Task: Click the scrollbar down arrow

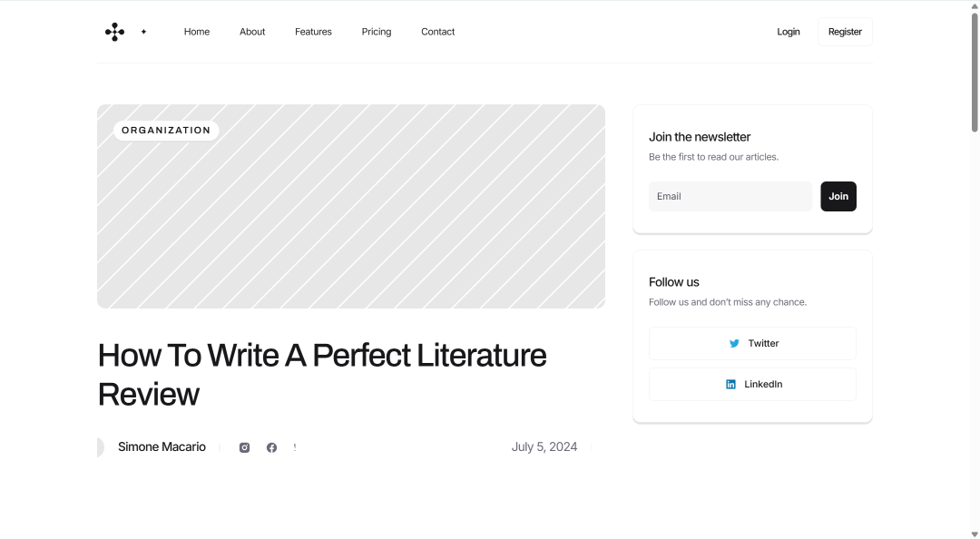Action: click(x=975, y=534)
